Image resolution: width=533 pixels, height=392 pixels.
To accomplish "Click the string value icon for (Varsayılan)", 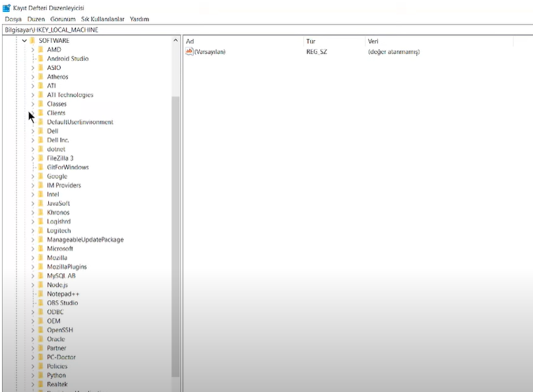I will pyautogui.click(x=189, y=51).
